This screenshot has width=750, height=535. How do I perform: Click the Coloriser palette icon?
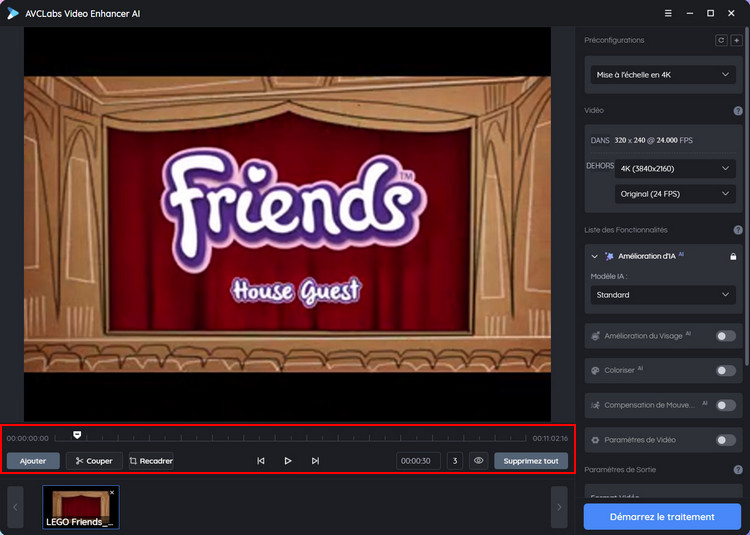(596, 371)
